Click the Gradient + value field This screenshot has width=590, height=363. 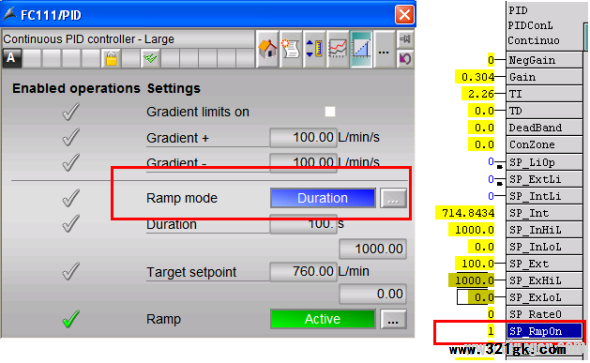[303, 137]
